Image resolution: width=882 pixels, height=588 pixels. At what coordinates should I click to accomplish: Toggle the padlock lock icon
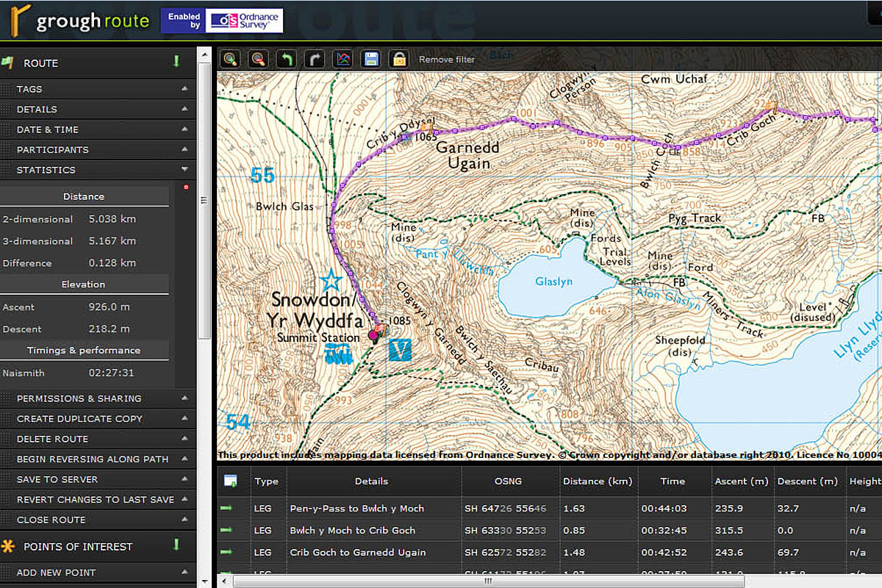coord(399,59)
